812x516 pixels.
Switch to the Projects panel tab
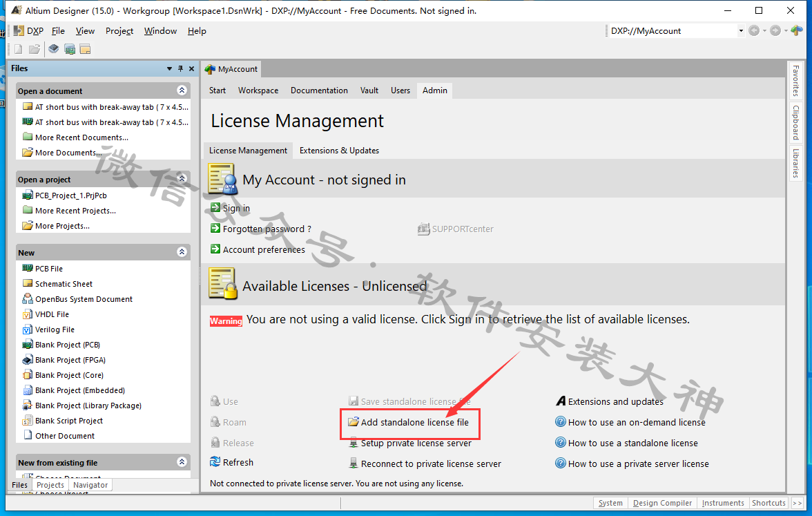(50, 485)
